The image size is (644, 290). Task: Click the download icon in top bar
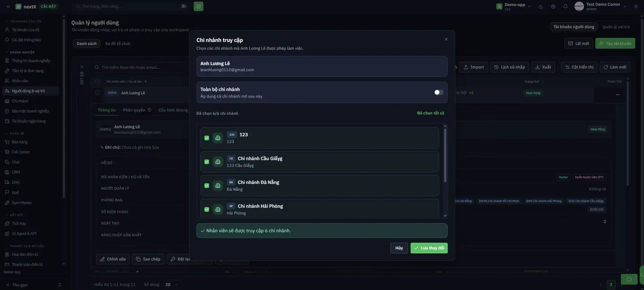(x=541, y=6)
